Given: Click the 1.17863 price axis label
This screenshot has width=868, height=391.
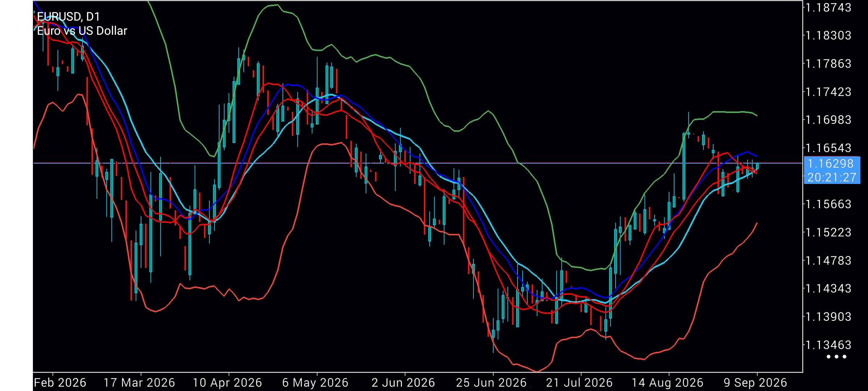Looking at the screenshot, I should (x=828, y=64).
